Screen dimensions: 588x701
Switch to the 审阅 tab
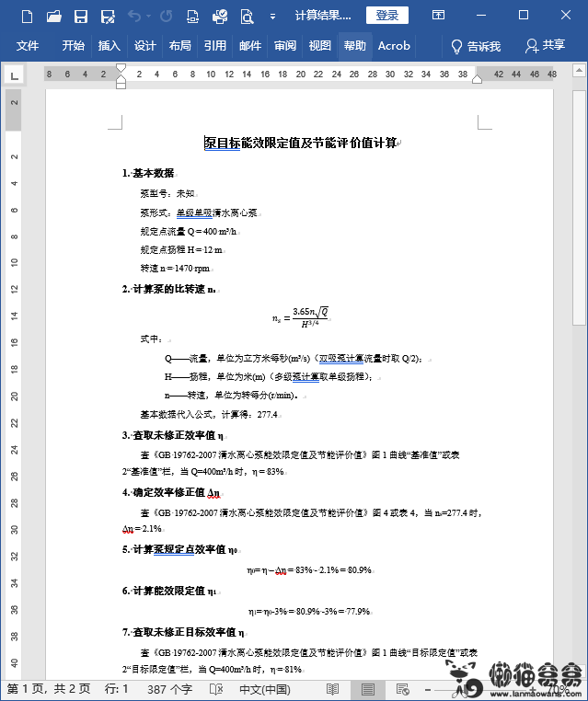coord(285,46)
